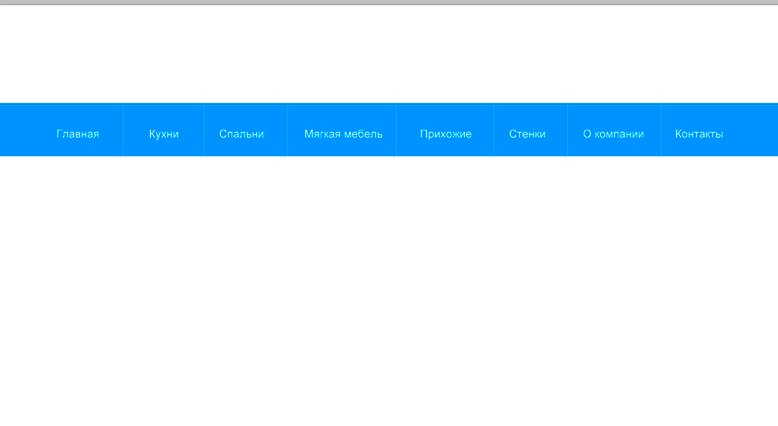This screenshot has width=778, height=426.
Task: Select Спальни in the navigation bar
Action: pyautogui.click(x=241, y=134)
